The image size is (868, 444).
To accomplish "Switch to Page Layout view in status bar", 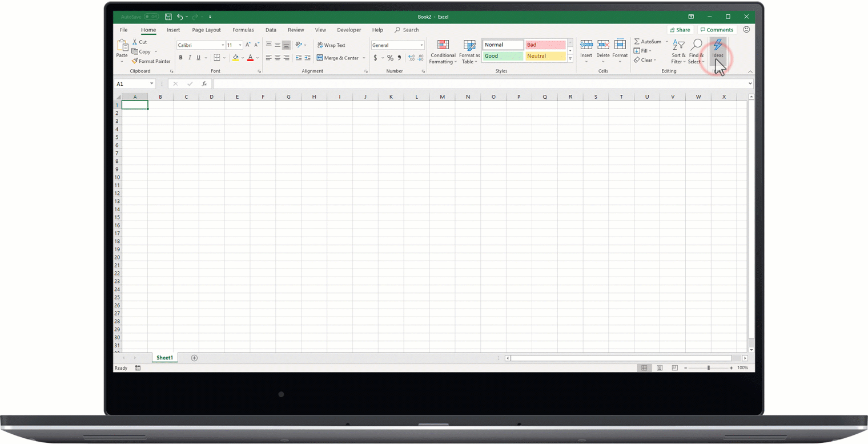I will pos(660,368).
